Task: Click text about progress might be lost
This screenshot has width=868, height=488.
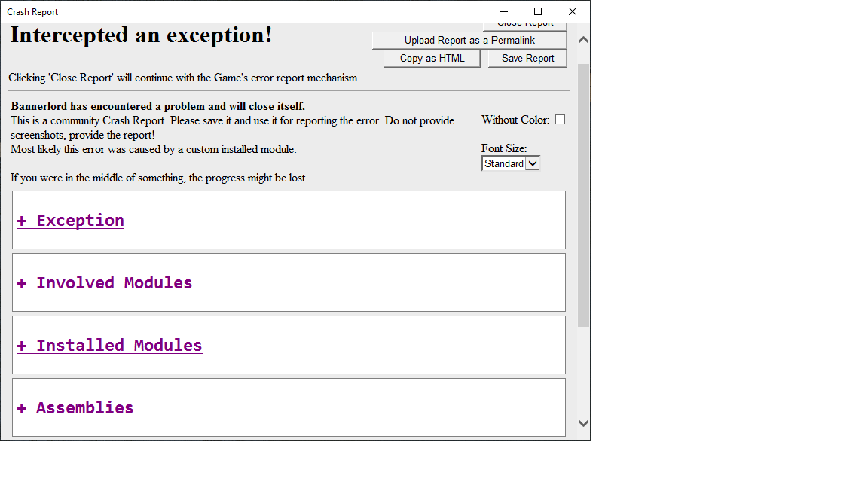Action: [x=159, y=178]
